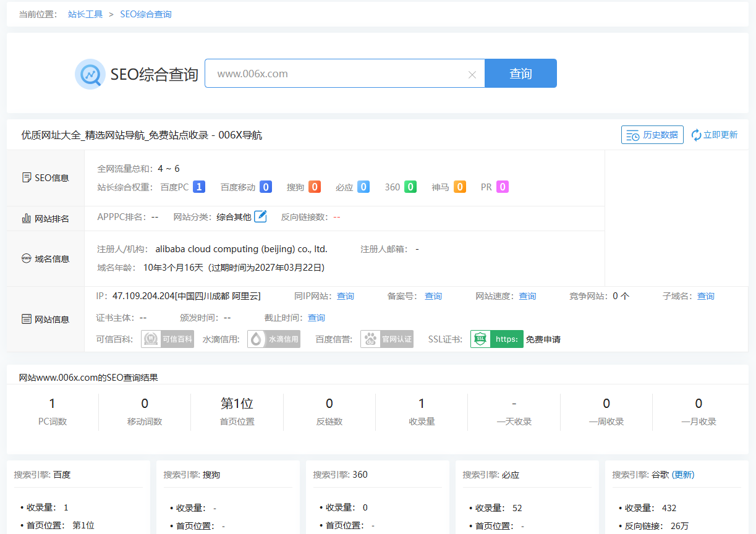Open the SEO综合查询 breadcrumb link
The image size is (756, 534).
[x=146, y=14]
